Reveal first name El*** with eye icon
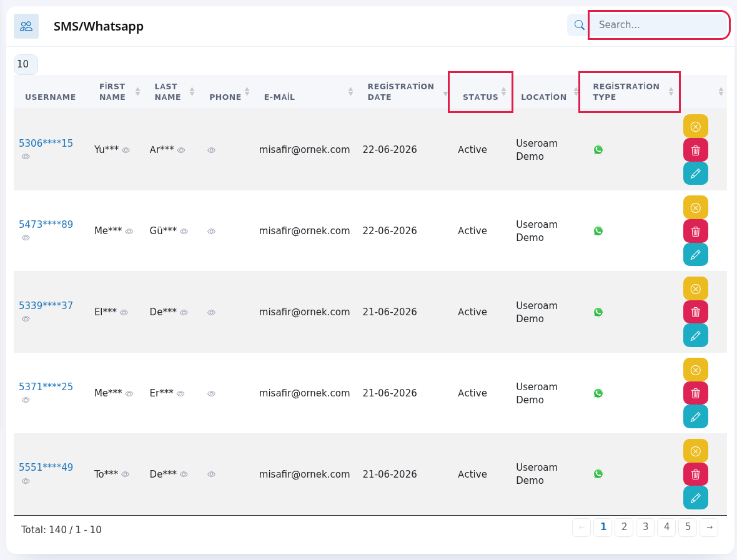Screen dimensions: 737x560 pyautogui.click(x=124, y=313)
